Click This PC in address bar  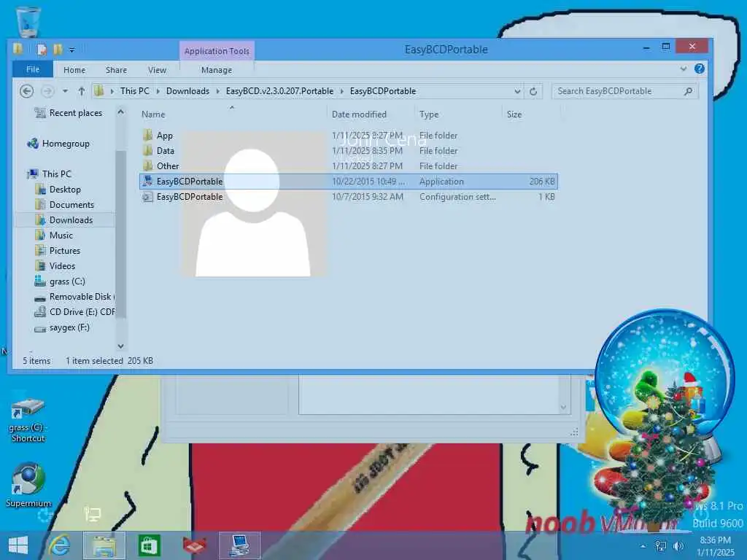135,91
